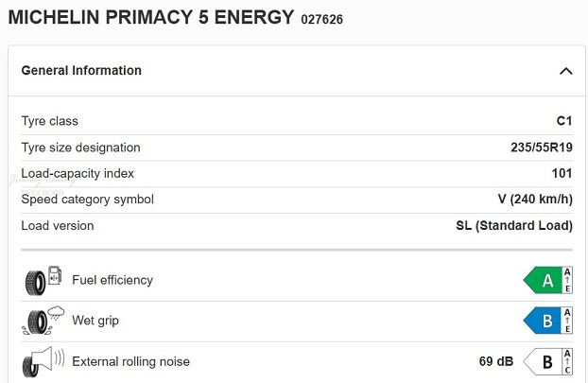The height and width of the screenshot is (383, 588).
Task: Click the Tyre class value C1
Action: [563, 121]
